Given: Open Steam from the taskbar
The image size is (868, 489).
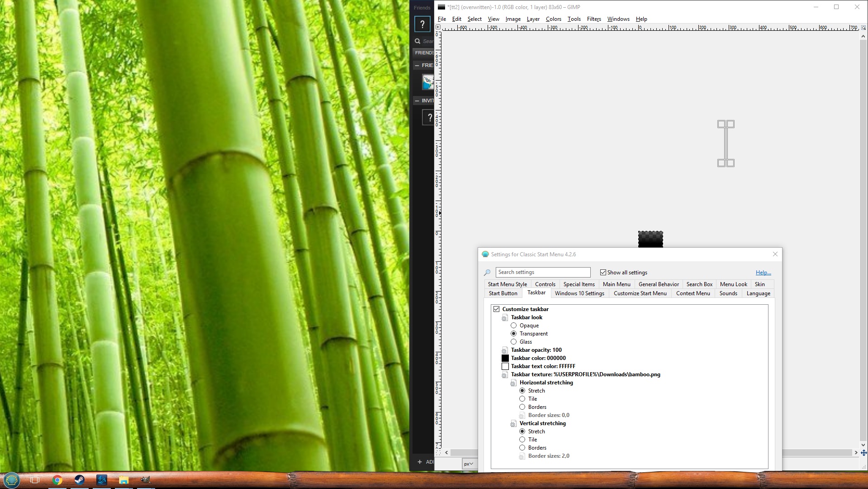Looking at the screenshot, I should 79,480.
